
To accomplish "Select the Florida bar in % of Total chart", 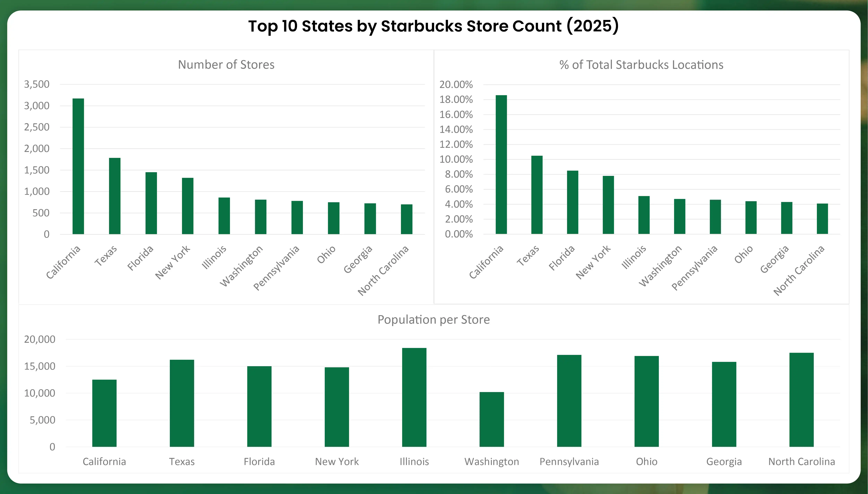I will pyautogui.click(x=573, y=202).
